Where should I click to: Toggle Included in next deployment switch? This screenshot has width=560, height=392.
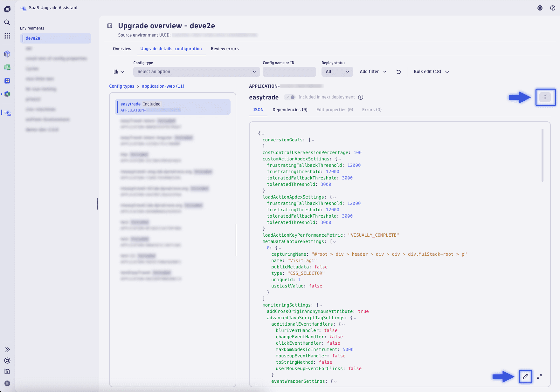coord(290,97)
